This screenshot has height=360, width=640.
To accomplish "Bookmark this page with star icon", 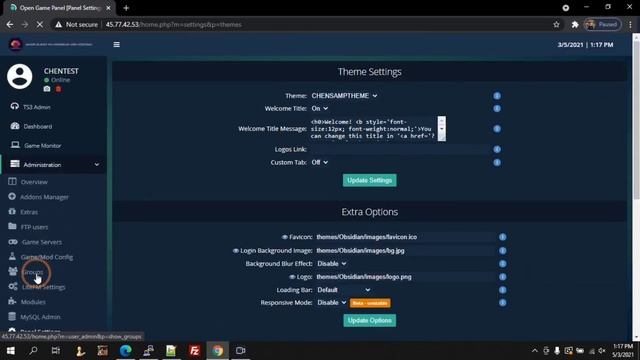I will click(556, 24).
